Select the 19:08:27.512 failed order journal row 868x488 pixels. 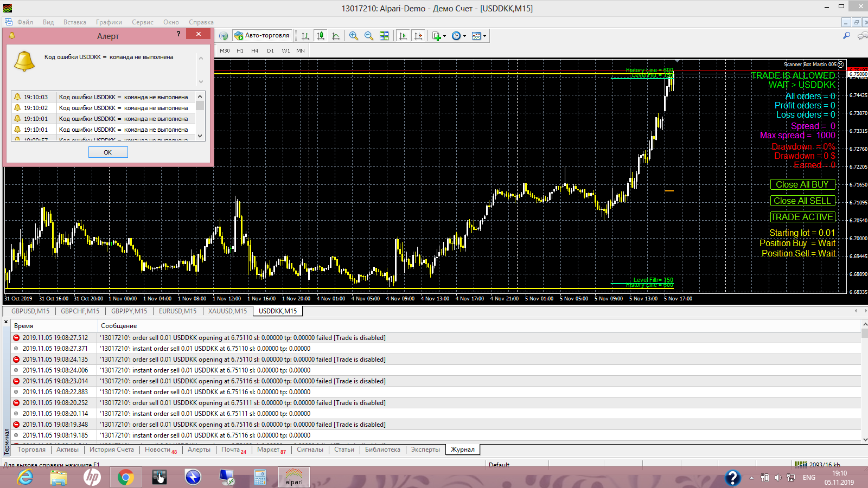(x=436, y=338)
